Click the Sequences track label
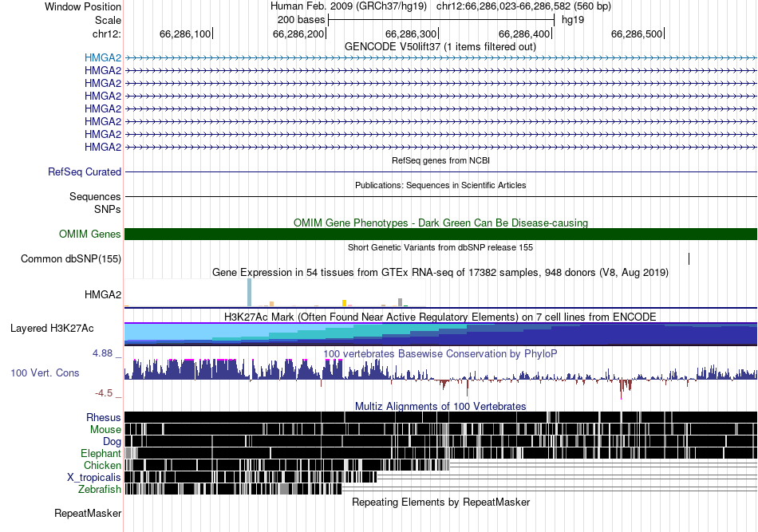The image size is (758, 532). pos(95,197)
